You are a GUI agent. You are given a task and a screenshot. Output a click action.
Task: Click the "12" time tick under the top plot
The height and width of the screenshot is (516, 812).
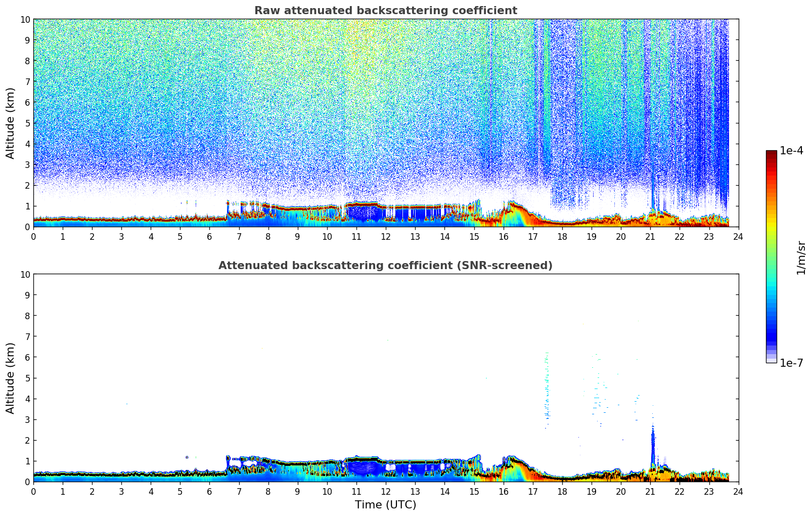pyautogui.click(x=386, y=237)
